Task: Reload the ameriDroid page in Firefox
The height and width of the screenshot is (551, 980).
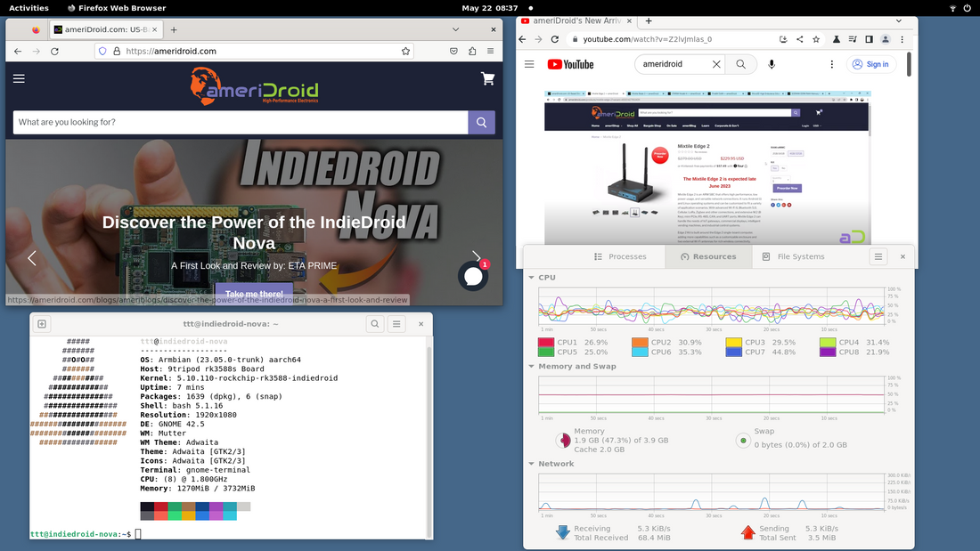Action: pyautogui.click(x=55, y=52)
